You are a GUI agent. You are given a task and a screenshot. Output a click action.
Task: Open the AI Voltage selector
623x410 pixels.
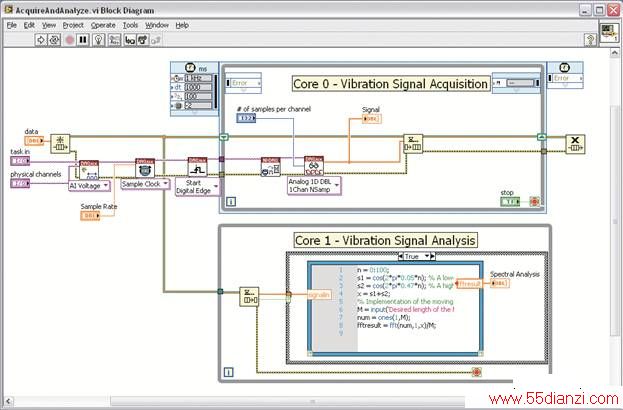tap(89, 186)
